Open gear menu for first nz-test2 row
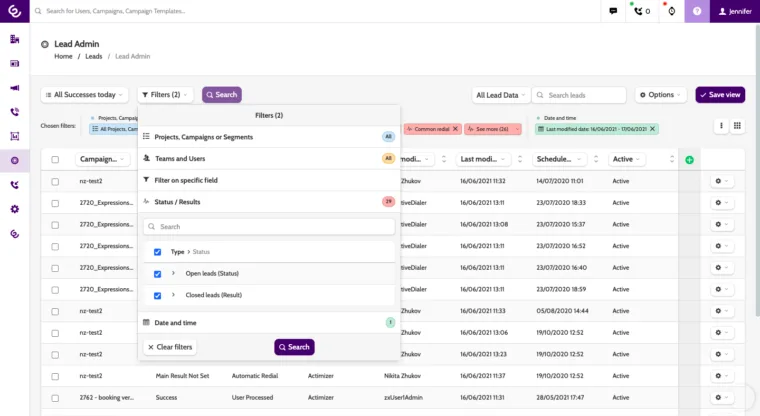The image size is (760, 416). (x=721, y=181)
